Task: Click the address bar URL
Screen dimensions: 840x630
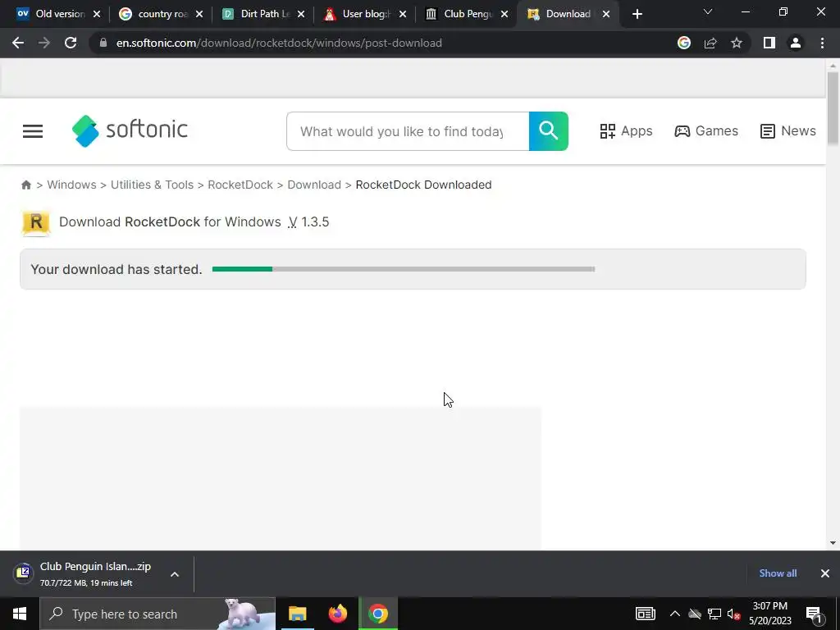Action: (279, 43)
